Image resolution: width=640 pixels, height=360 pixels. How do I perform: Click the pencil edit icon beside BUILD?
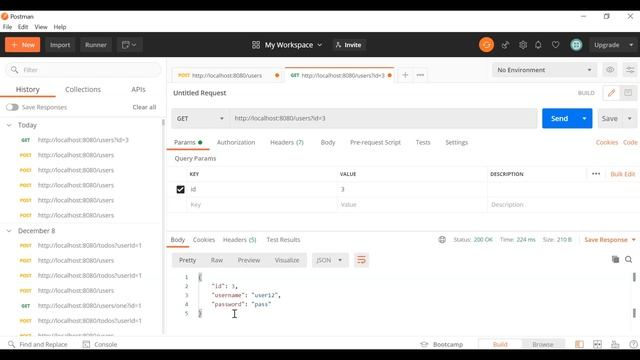(x=611, y=93)
